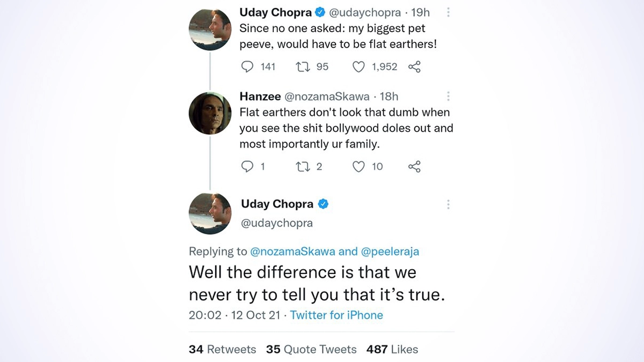Screen dimensions: 644x362
Task: Reply to Hanzee's tweet
Action: (x=247, y=167)
